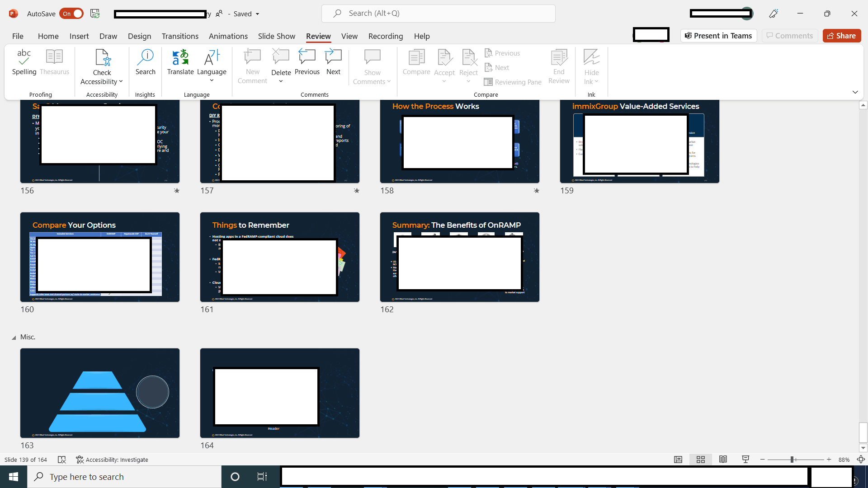Select the Slide Show tab
This screenshot has width=868, height=488.
276,36
